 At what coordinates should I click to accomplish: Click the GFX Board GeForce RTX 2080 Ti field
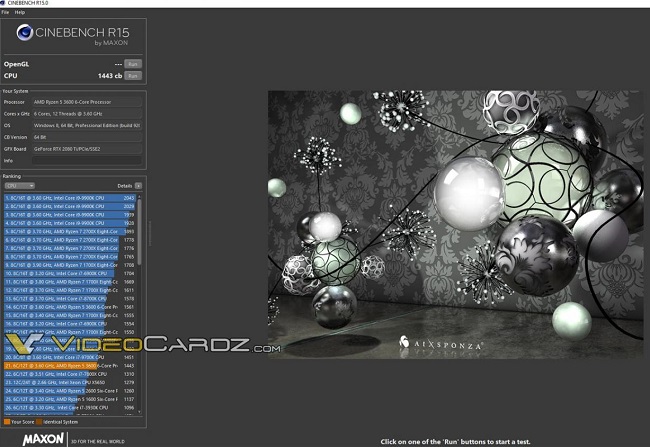87,149
